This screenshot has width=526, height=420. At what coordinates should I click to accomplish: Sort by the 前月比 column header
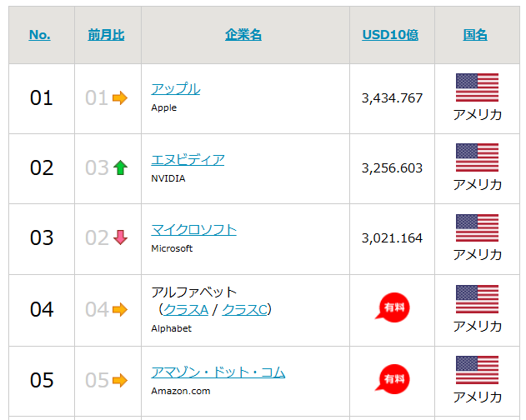pos(107,35)
